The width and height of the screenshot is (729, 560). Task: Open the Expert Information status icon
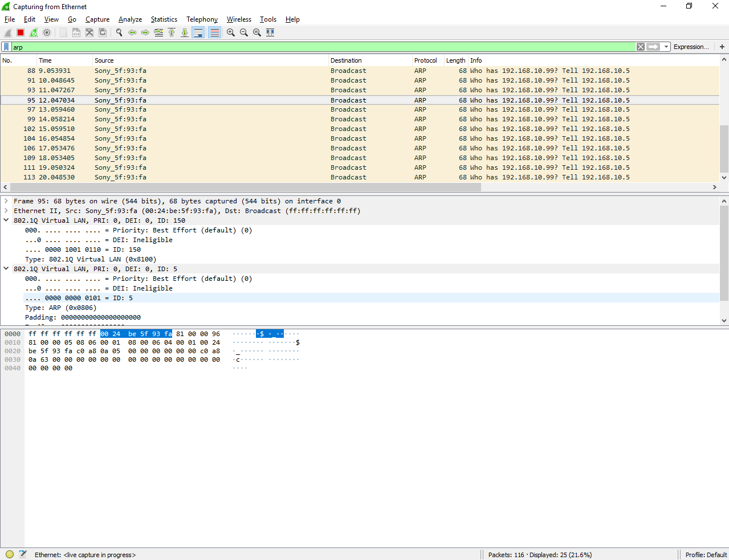pyautogui.click(x=9, y=554)
